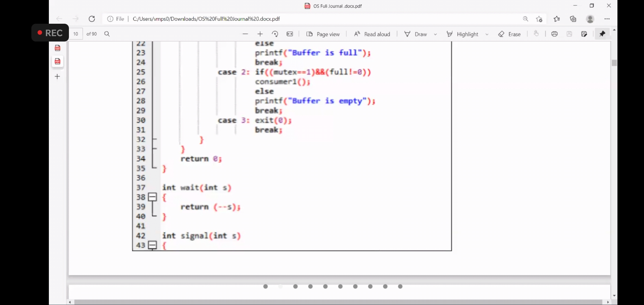Click the zoom in plus icon
644x305 pixels.
tap(260, 34)
